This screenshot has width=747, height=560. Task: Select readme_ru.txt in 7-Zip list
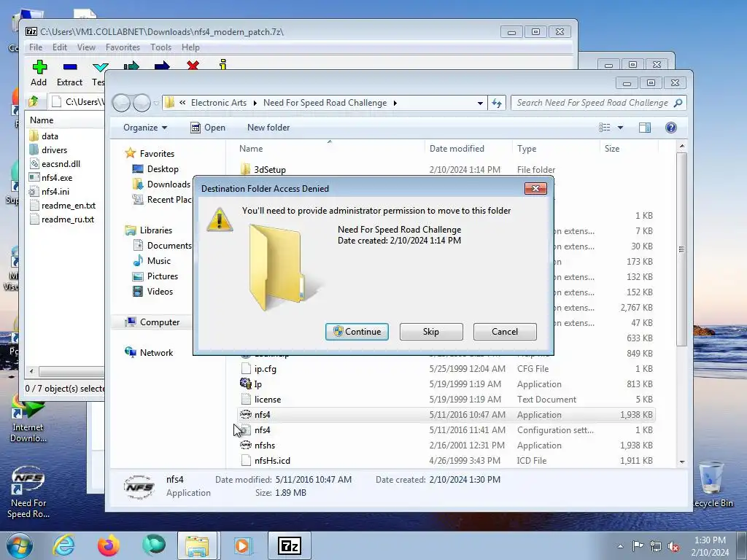coord(68,219)
